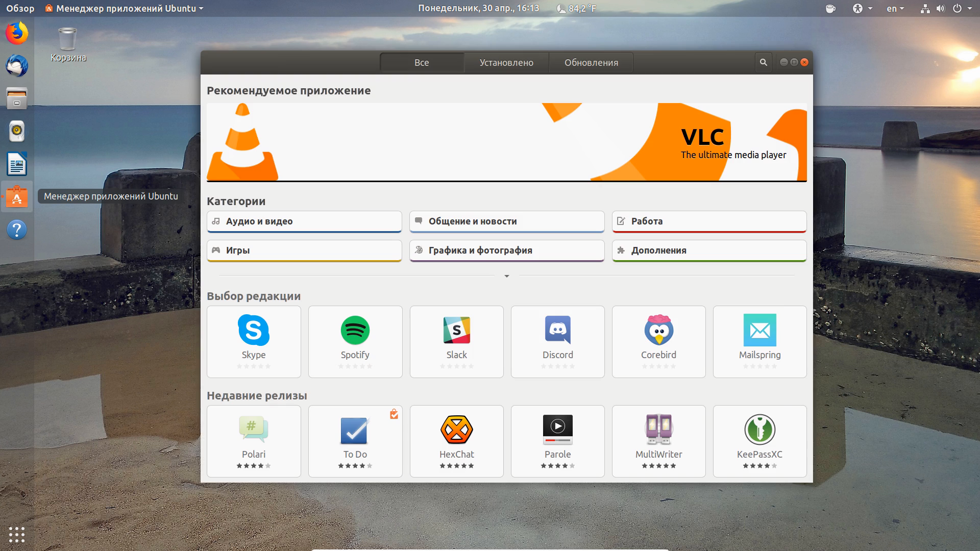980x551 pixels.
Task: Open the en keyboard layout dropdown
Action: 895,8
